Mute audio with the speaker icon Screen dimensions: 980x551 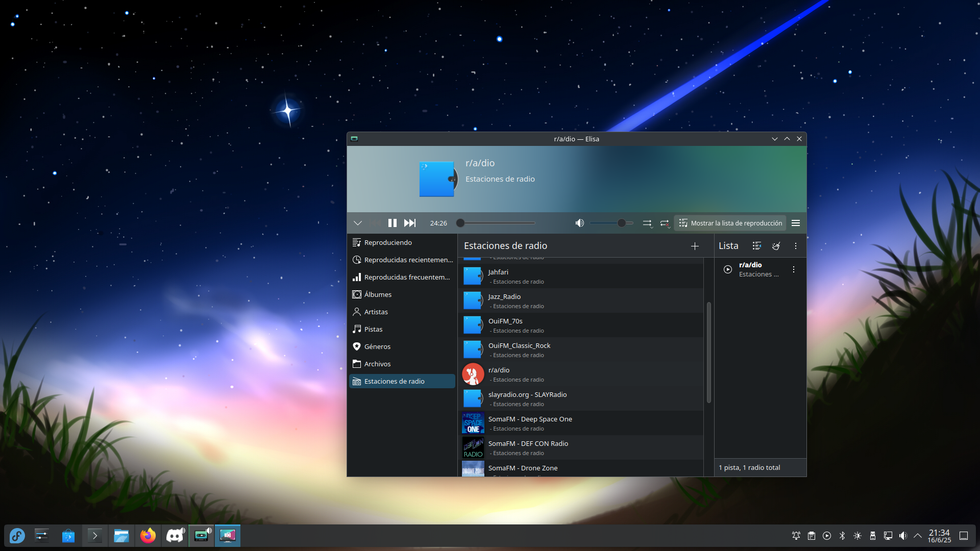pyautogui.click(x=579, y=223)
